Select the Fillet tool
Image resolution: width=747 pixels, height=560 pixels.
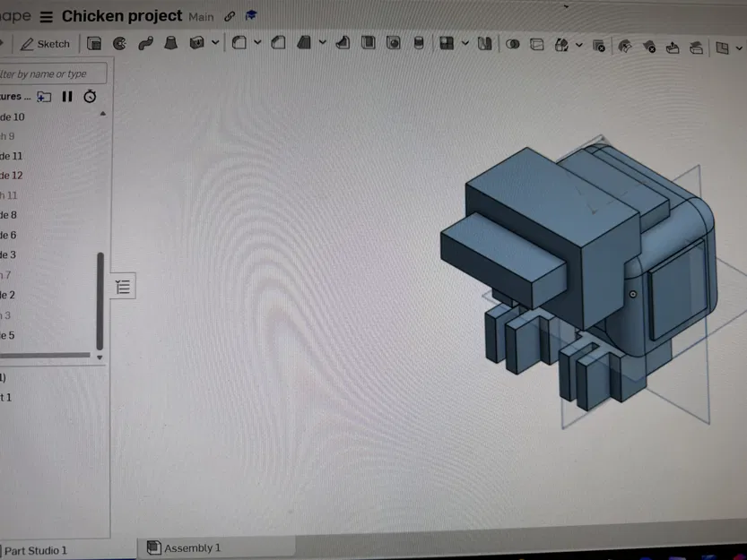(x=240, y=43)
